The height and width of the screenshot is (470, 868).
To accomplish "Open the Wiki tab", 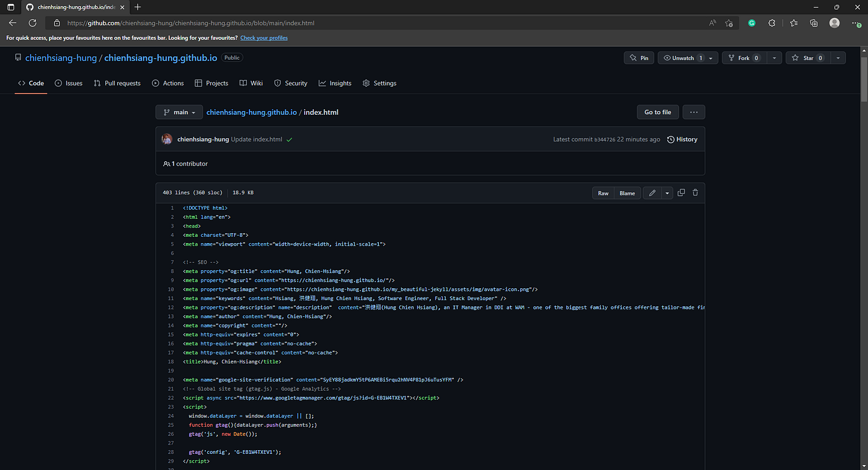I will pyautogui.click(x=251, y=83).
